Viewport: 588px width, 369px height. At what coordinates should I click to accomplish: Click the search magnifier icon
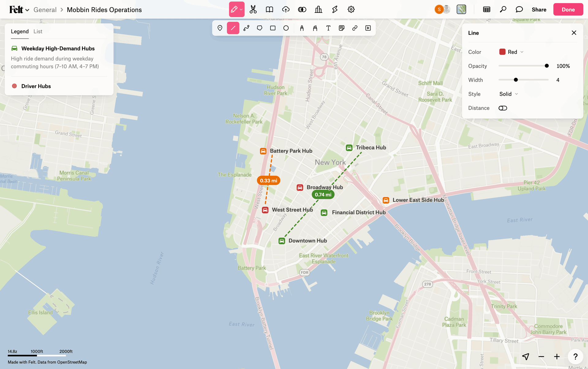click(503, 9)
